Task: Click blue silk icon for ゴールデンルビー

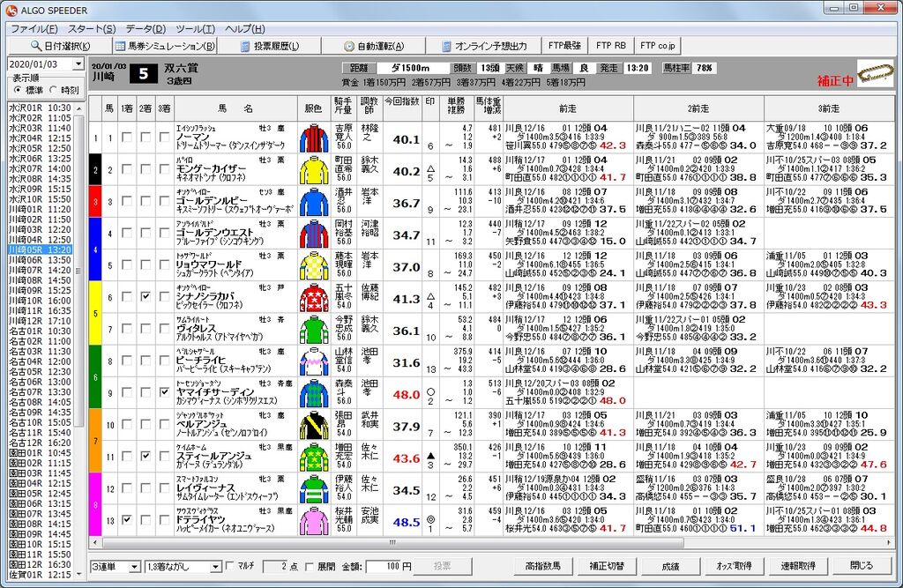Action: (314, 202)
